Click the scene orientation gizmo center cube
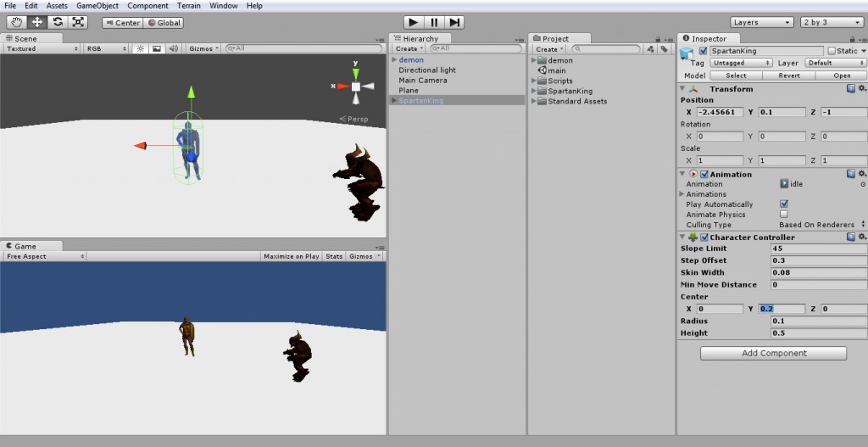The image size is (868, 447). coord(357,87)
